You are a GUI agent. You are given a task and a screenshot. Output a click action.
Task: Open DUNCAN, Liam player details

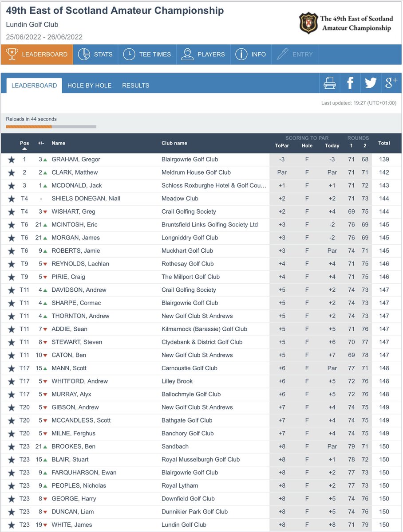tap(72, 512)
